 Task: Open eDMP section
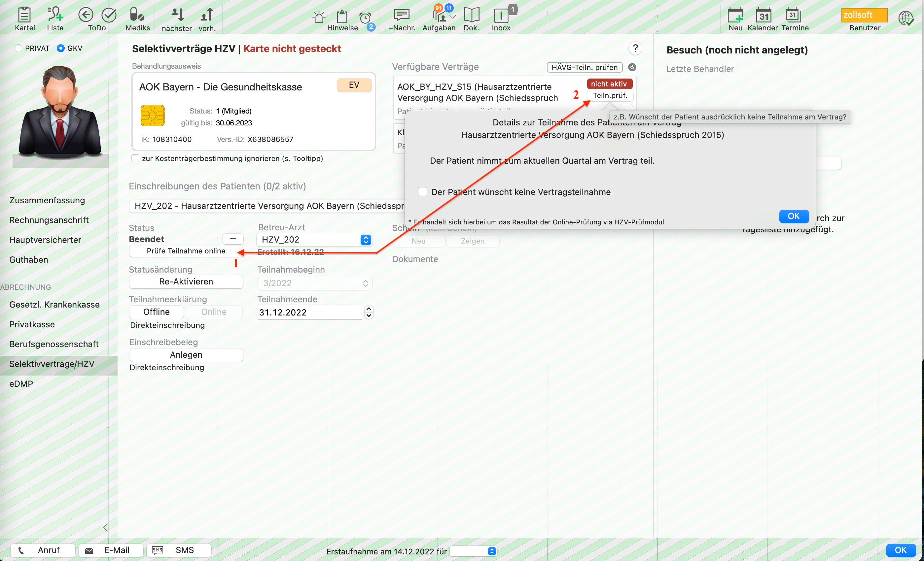click(x=21, y=384)
